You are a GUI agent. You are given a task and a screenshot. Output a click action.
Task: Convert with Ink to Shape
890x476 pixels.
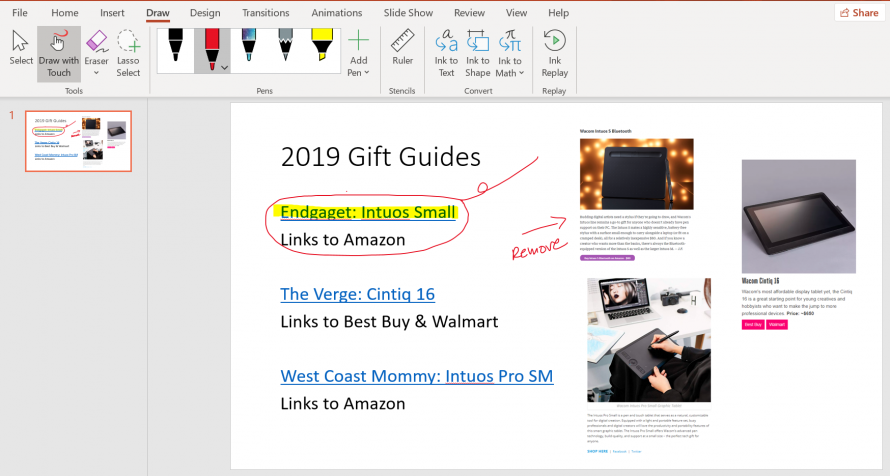click(x=477, y=53)
